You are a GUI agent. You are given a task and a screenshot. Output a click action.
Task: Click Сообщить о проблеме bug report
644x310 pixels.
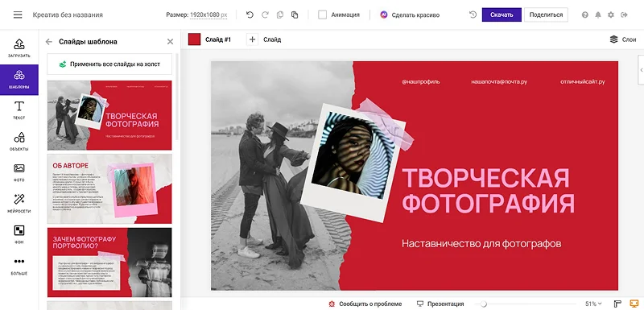[365, 304]
